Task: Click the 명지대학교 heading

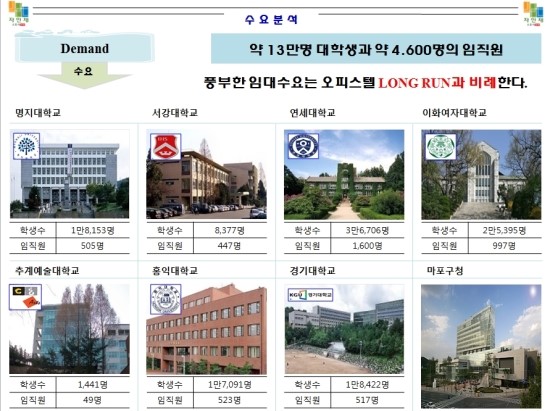Action: [38, 113]
